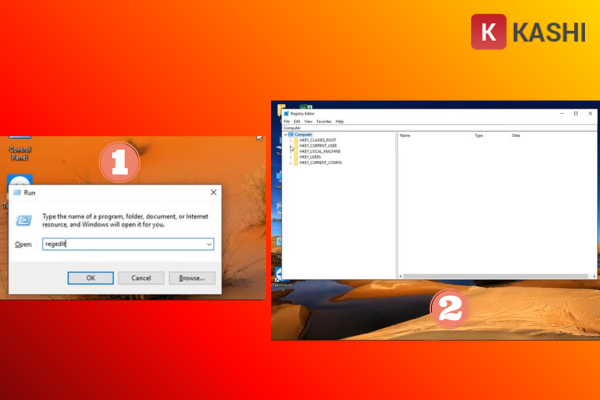Click the Computer icon in registry tree
Screen dimensions: 600x400
pos(291,135)
